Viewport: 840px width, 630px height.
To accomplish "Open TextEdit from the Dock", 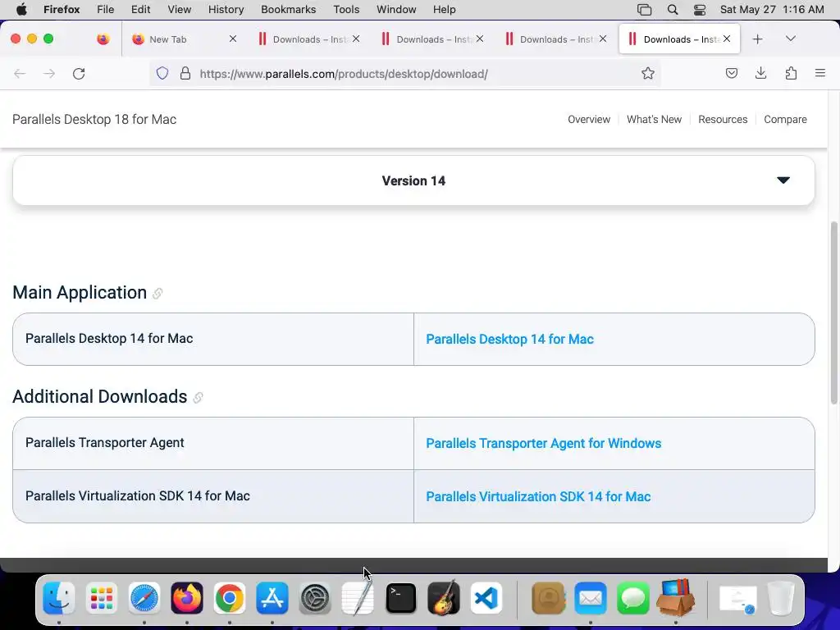I will (x=358, y=598).
